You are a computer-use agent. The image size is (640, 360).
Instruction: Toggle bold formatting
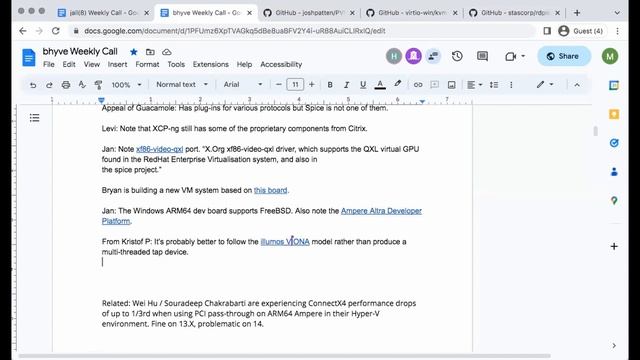point(330,85)
